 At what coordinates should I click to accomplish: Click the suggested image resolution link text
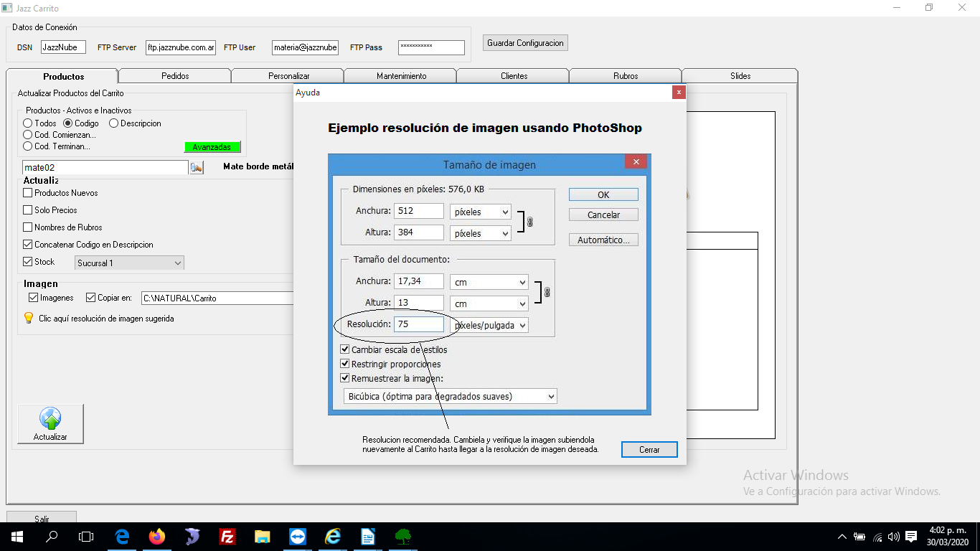106,319
